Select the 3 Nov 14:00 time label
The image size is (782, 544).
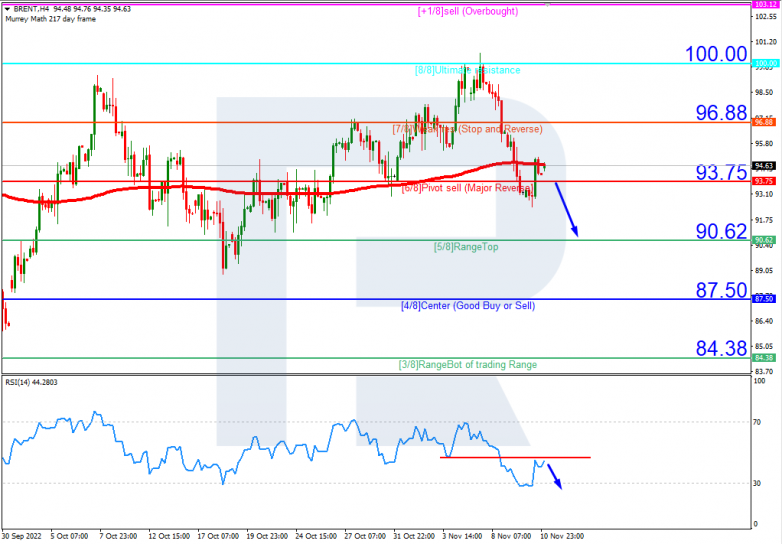462,537
